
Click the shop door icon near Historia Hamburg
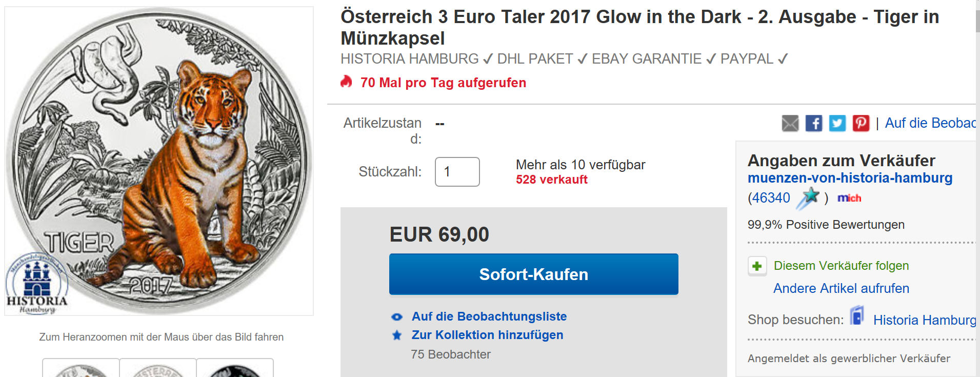click(857, 315)
